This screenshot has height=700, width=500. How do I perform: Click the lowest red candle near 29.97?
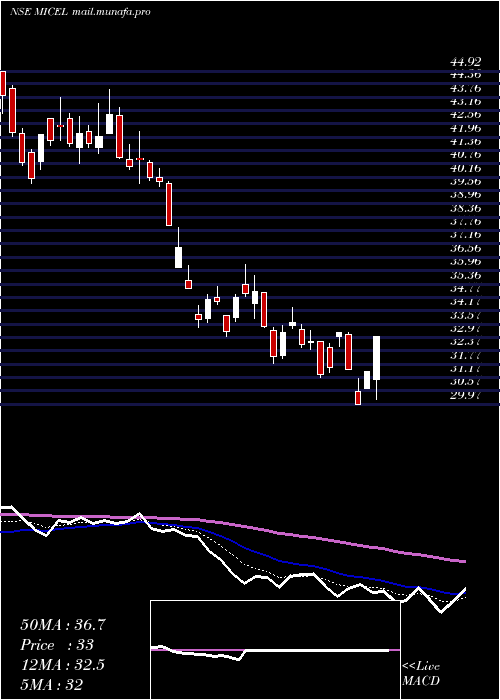point(358,397)
